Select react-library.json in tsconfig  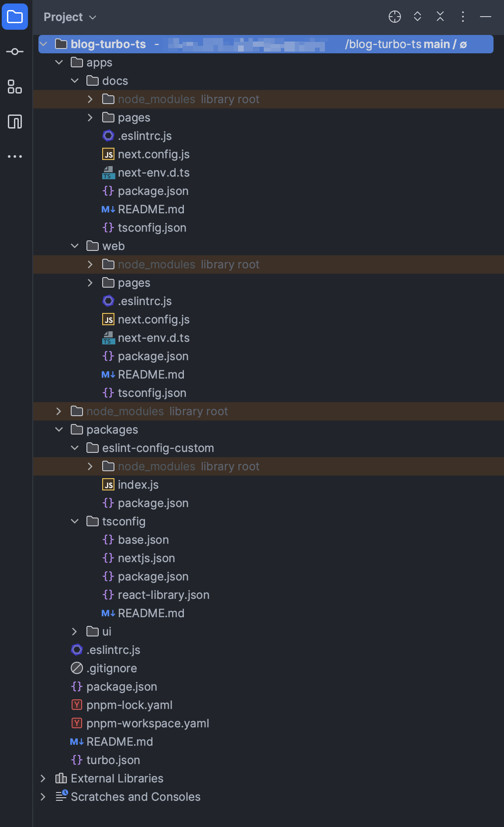point(163,595)
